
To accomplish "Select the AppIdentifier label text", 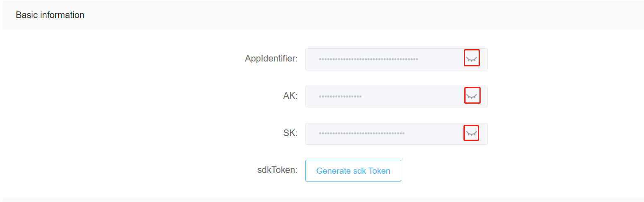I will coord(271,59).
